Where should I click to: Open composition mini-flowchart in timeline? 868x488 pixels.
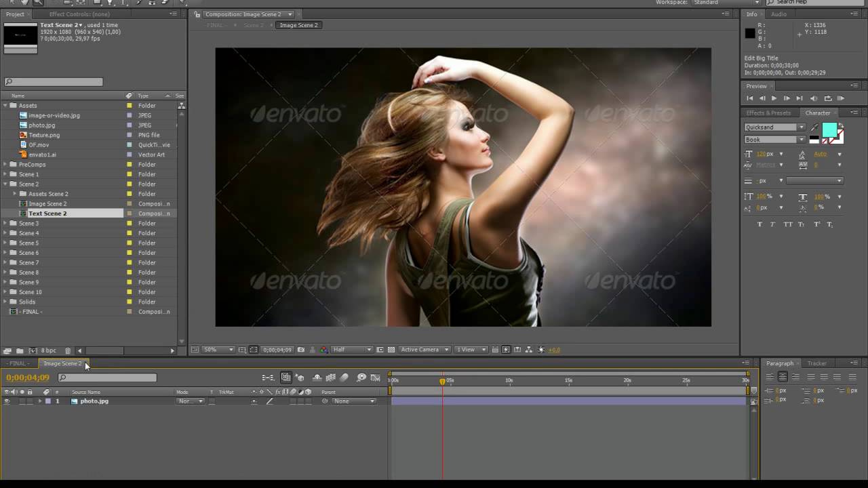269,378
